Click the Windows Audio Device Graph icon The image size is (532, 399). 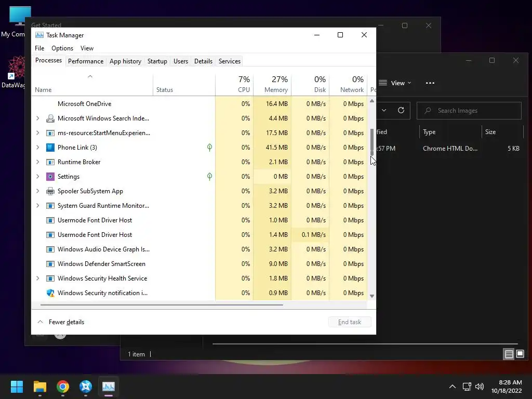pyautogui.click(x=50, y=249)
